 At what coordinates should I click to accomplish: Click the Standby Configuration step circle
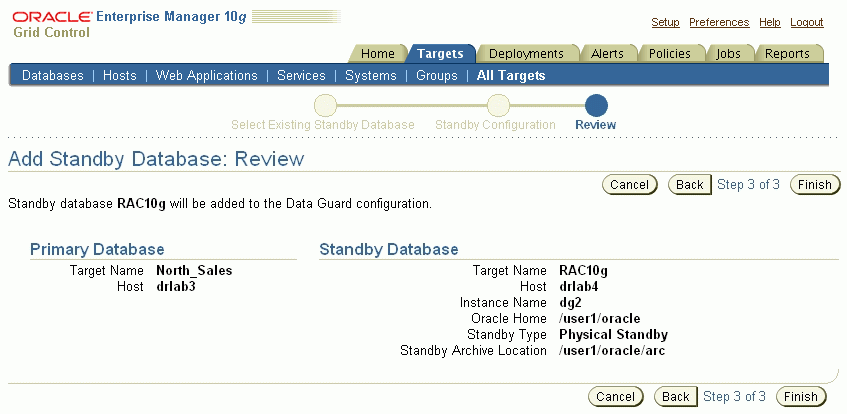pyautogui.click(x=498, y=104)
